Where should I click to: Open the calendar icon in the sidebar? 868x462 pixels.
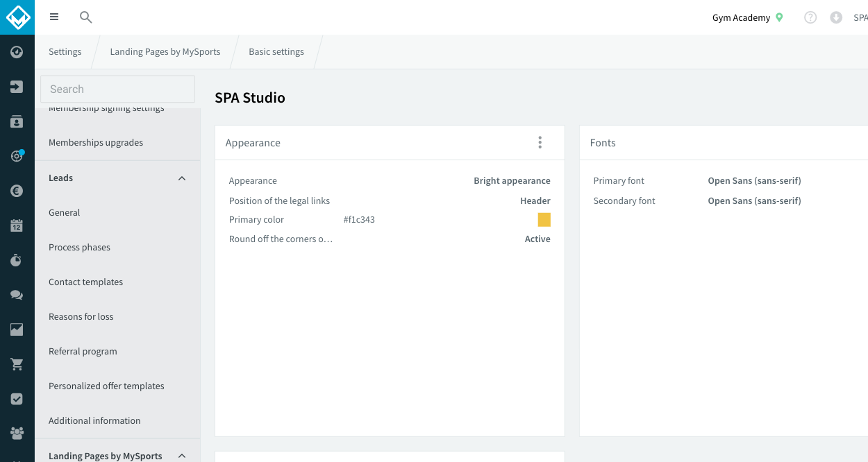pyautogui.click(x=17, y=225)
